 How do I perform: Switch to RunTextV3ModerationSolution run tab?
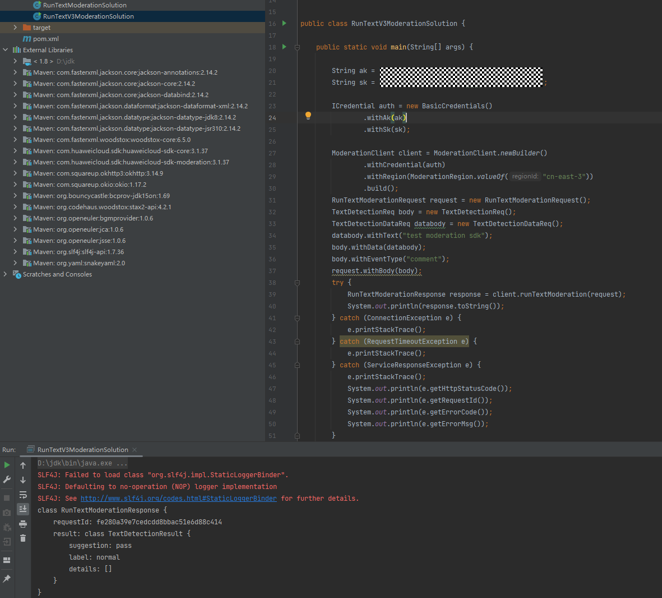82,450
